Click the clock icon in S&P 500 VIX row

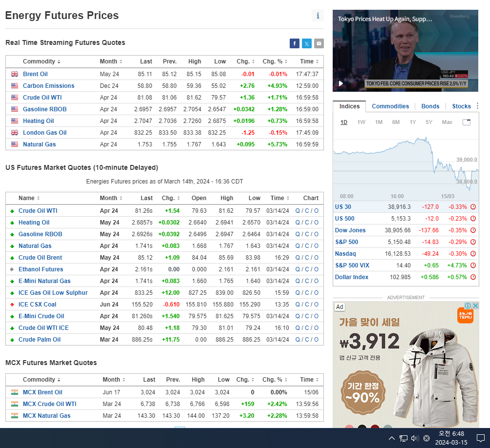point(473,265)
